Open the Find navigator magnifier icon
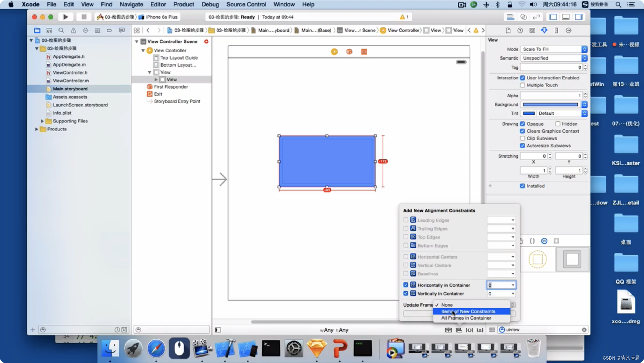The height and width of the screenshot is (363, 644). tap(61, 30)
